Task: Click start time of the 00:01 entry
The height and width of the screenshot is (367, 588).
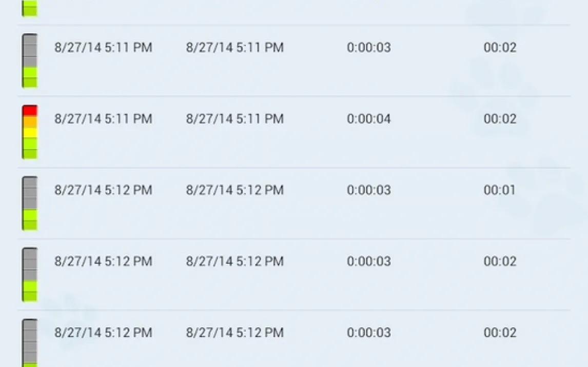Action: click(103, 190)
